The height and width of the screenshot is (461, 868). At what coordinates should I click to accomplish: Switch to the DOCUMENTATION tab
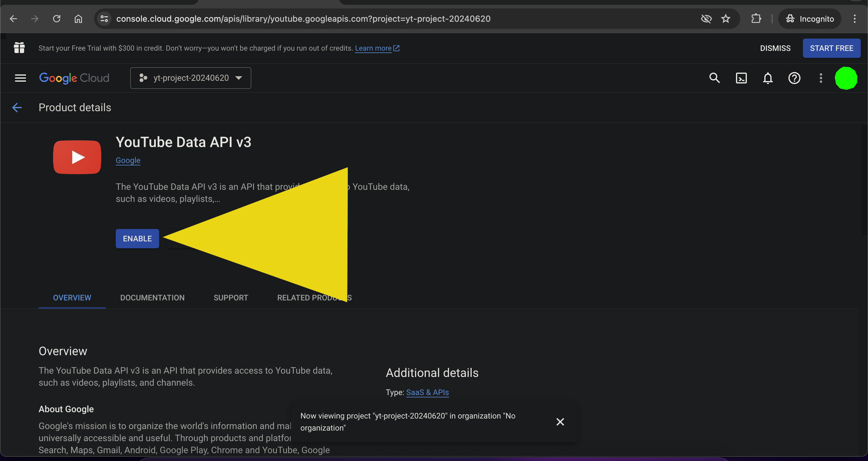(152, 298)
